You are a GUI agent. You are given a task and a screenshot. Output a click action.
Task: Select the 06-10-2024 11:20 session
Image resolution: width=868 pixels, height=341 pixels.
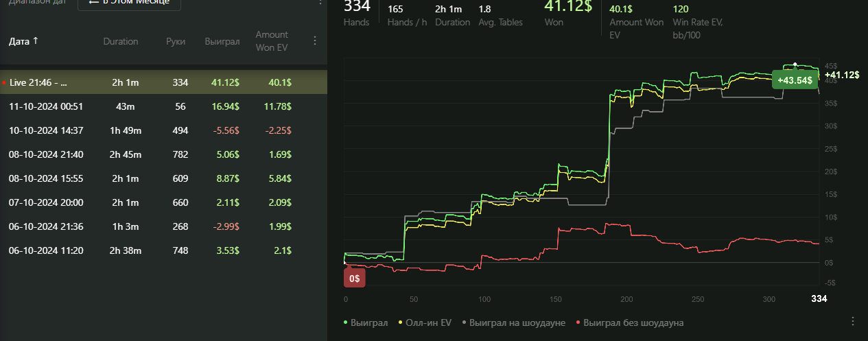pos(163,250)
